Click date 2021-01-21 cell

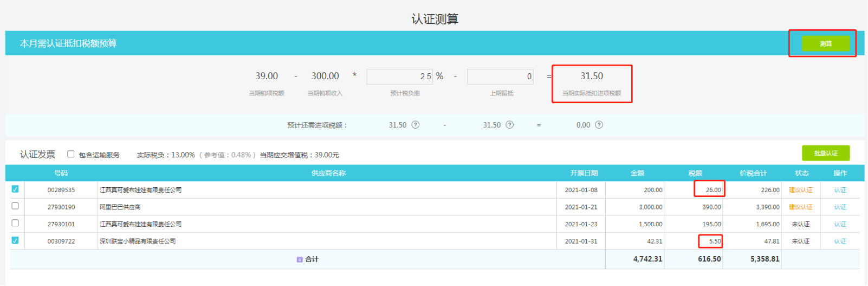[581, 207]
